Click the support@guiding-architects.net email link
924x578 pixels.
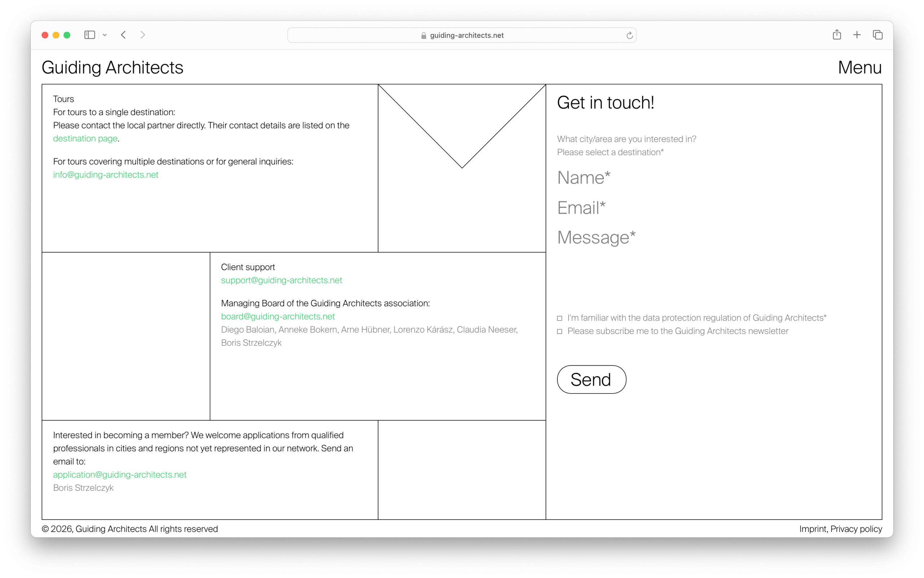[x=281, y=280]
